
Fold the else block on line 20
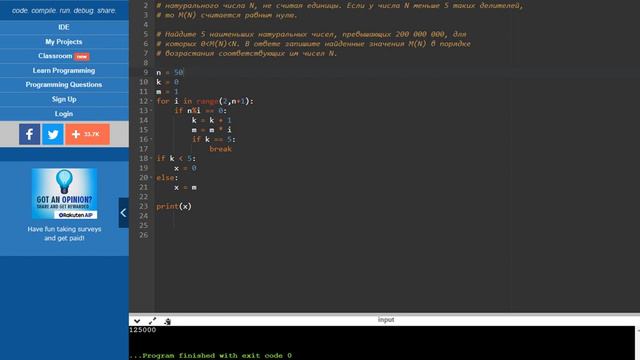(151, 178)
